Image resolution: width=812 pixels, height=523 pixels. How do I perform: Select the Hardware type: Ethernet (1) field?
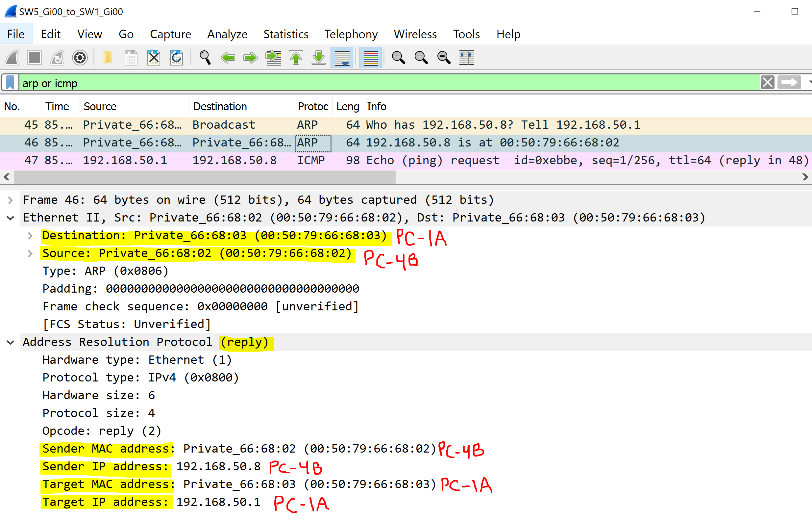(x=137, y=360)
